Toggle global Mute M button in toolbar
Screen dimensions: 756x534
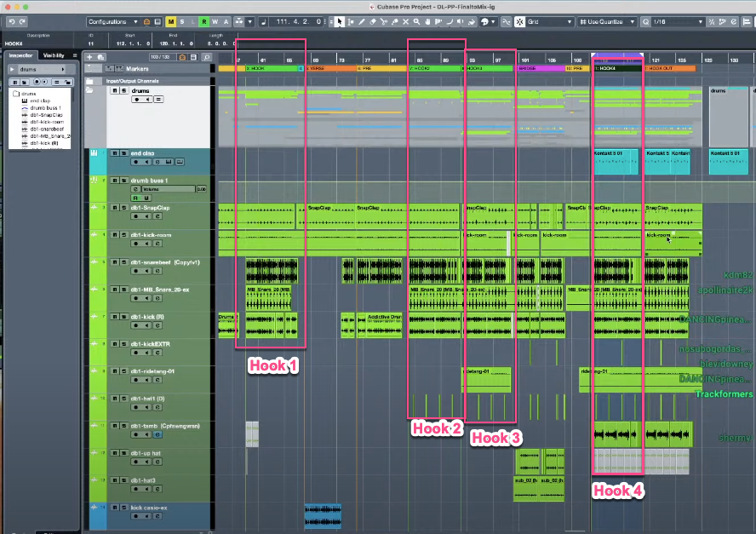171,21
